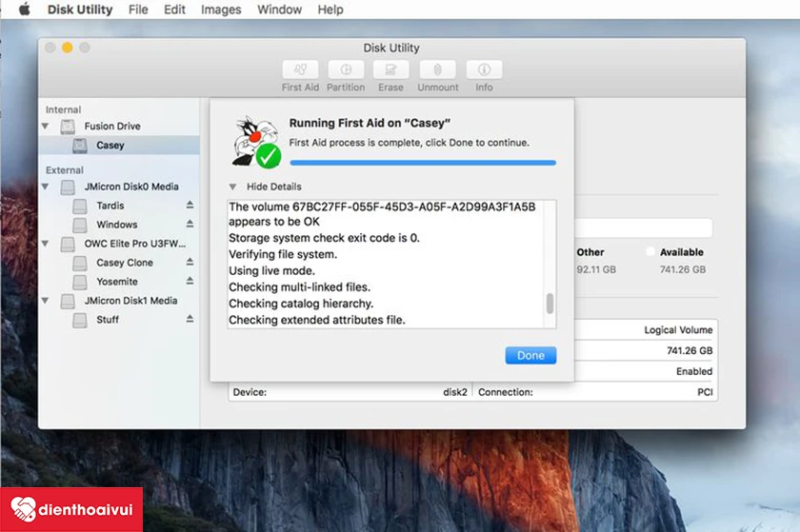Click 'Checking multi-linked files.' log line

coord(299,287)
